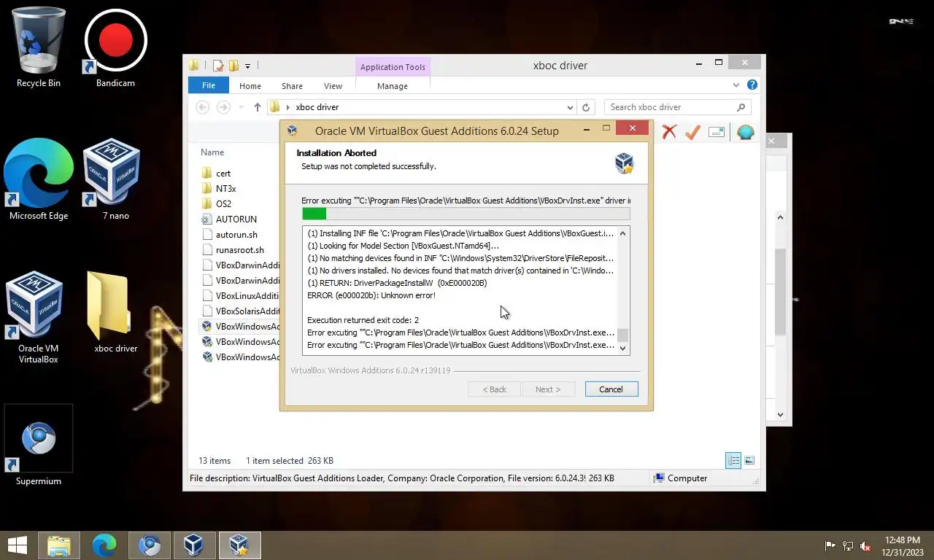This screenshot has width=934, height=560.
Task: Open the Manage ribbon tab
Action: coord(393,86)
